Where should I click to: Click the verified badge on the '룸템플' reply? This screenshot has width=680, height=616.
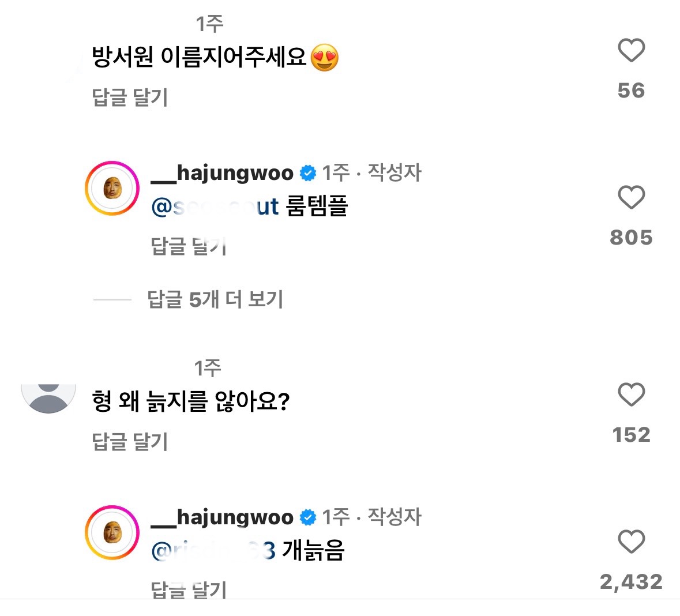click(309, 173)
